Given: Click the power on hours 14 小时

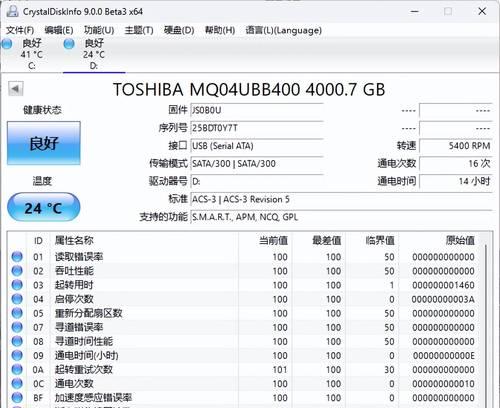Looking at the screenshot, I should (x=456, y=182).
